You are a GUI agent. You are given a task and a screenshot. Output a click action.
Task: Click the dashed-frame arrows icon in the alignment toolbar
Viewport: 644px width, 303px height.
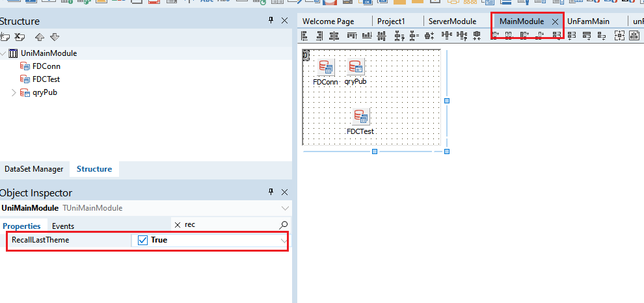(x=619, y=36)
